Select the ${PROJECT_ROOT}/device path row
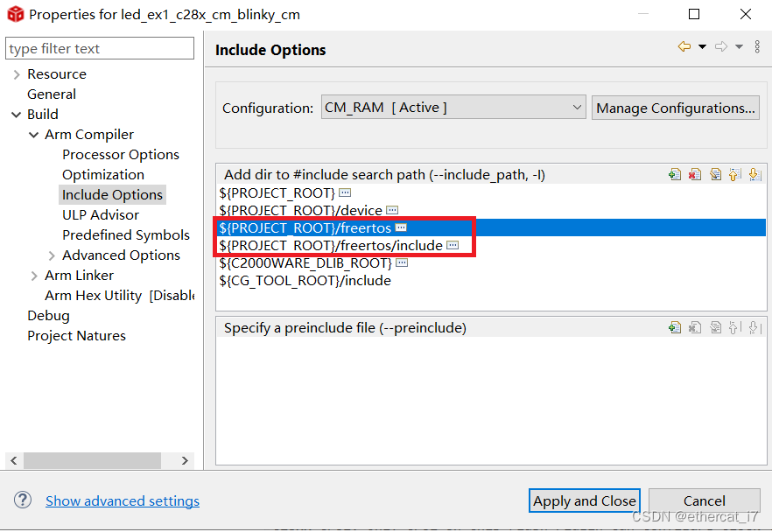This screenshot has height=532, width=772. [491, 210]
